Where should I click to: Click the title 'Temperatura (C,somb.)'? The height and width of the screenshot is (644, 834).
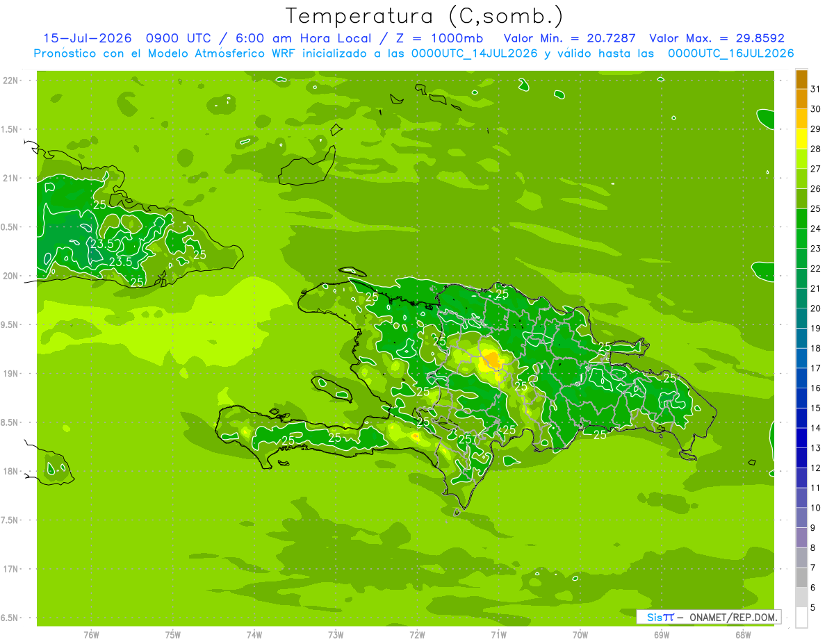click(x=424, y=16)
